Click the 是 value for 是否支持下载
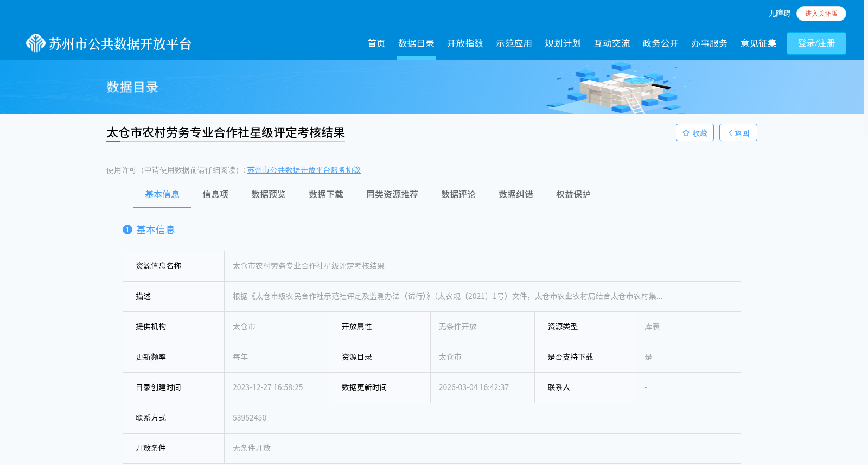 pyautogui.click(x=648, y=357)
